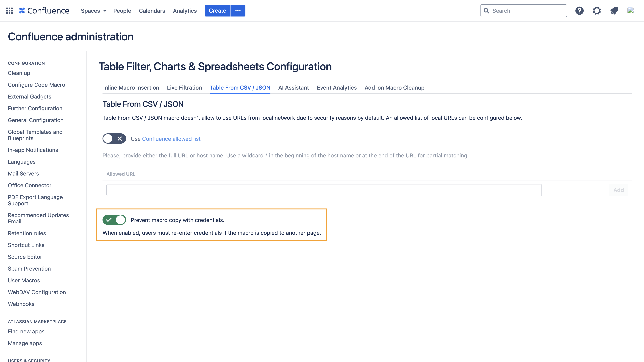Open the help question mark icon
Screen dimensions: 644x362
tap(579, 11)
